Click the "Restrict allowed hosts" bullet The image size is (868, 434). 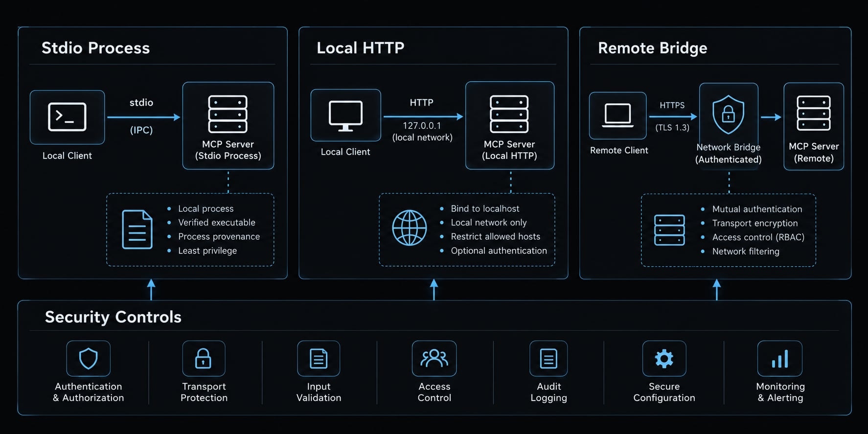(x=496, y=237)
